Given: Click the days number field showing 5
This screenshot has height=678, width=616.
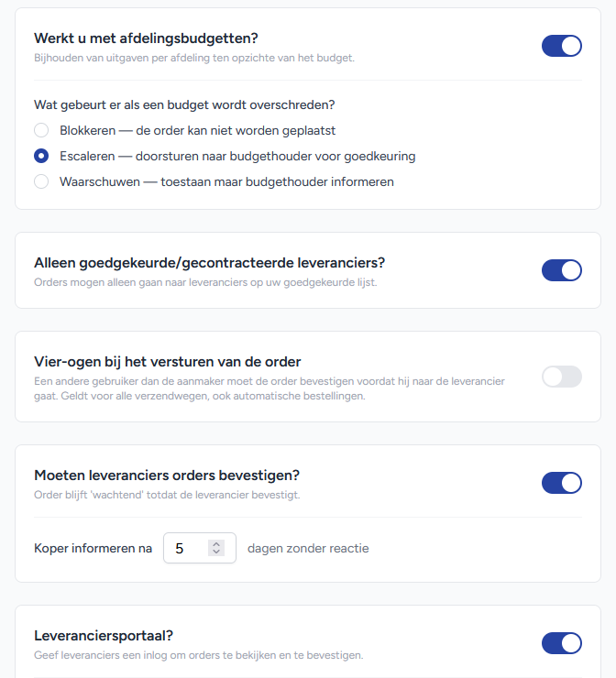Looking at the screenshot, I should point(200,548).
